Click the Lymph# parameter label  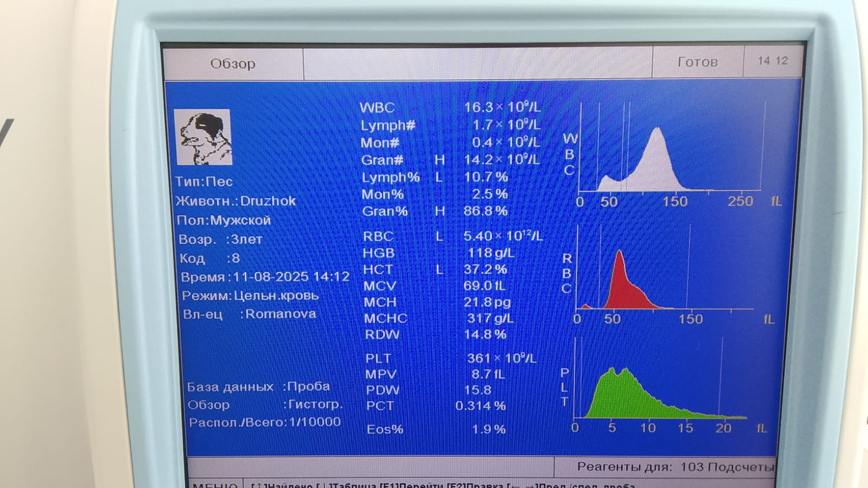(388, 125)
